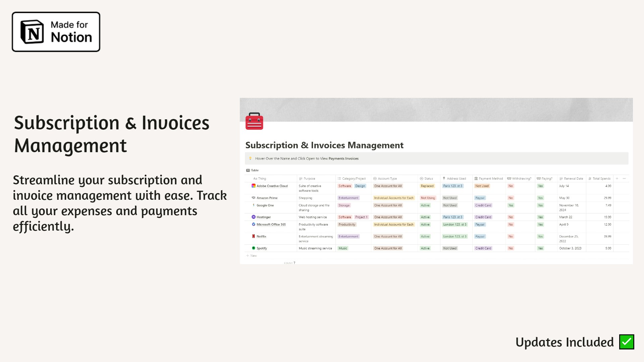The image size is (644, 362).
Task: Open the Google One page link
Action: (265, 205)
